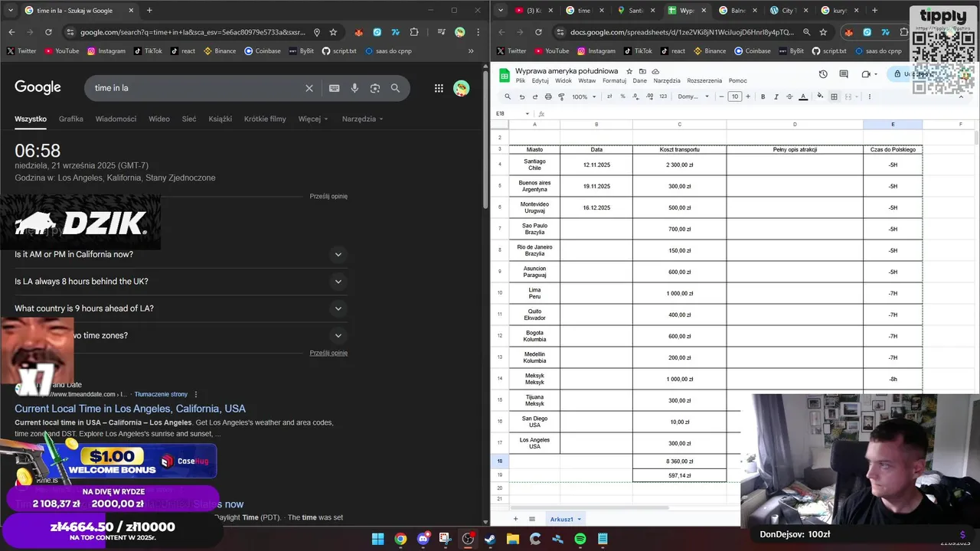Reload the Google search page
Viewport: 980px width, 551px height.
tap(48, 32)
